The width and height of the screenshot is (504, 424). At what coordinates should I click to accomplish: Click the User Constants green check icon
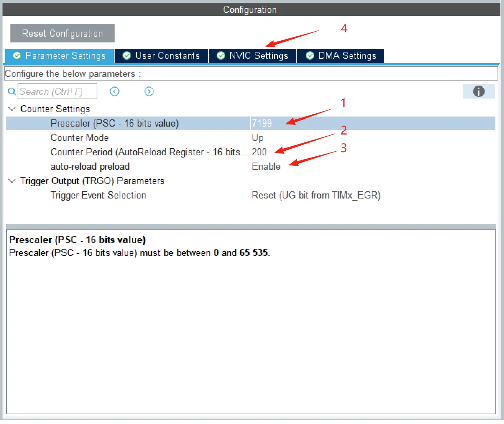point(127,56)
